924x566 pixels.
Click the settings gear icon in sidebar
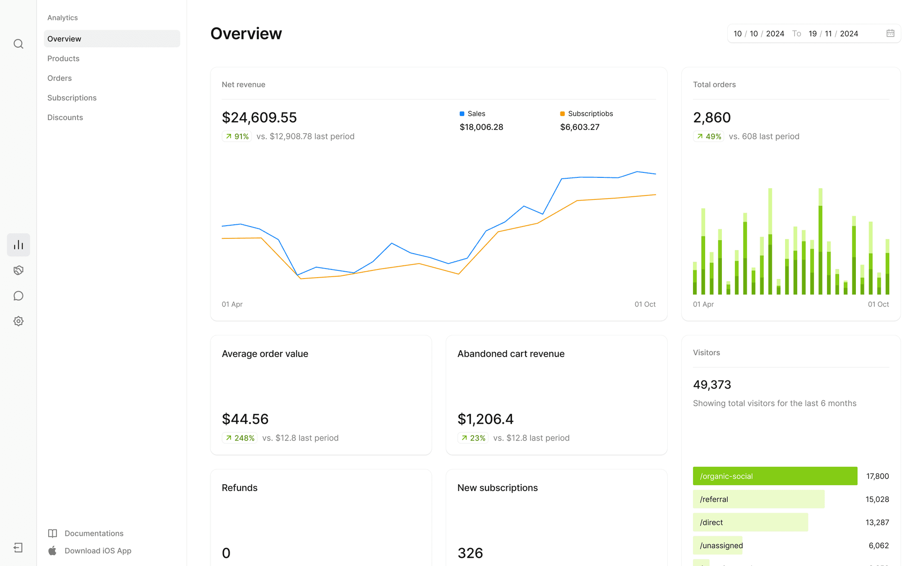[18, 322]
